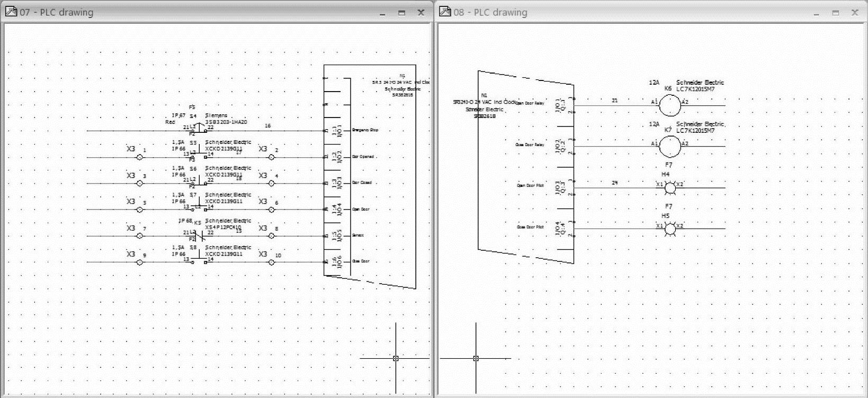Click the N1 PLC label in the 08 drawing
The height and width of the screenshot is (398, 868).
484,95
